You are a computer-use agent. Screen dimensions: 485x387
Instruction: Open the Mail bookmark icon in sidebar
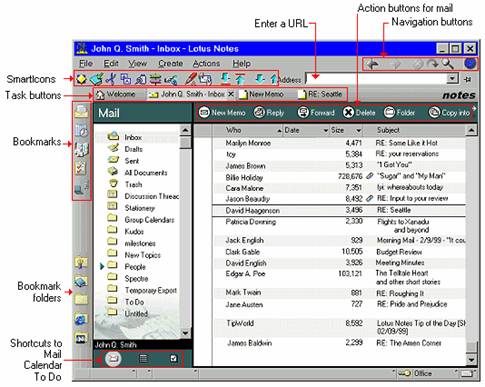tap(81, 111)
